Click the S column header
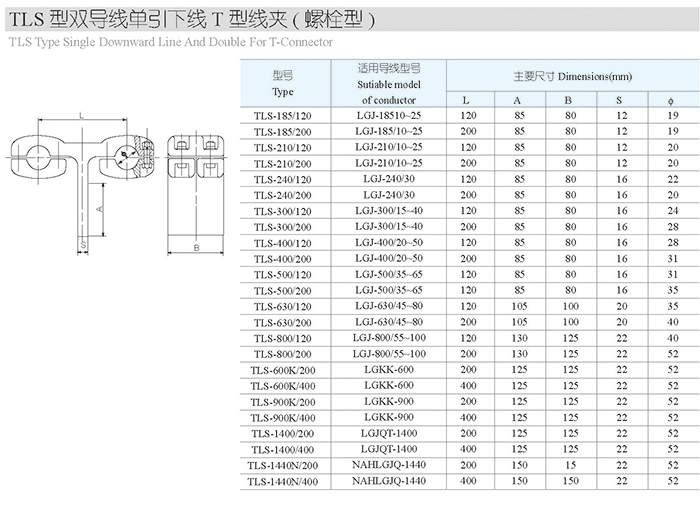The image size is (700, 505). [x=619, y=100]
